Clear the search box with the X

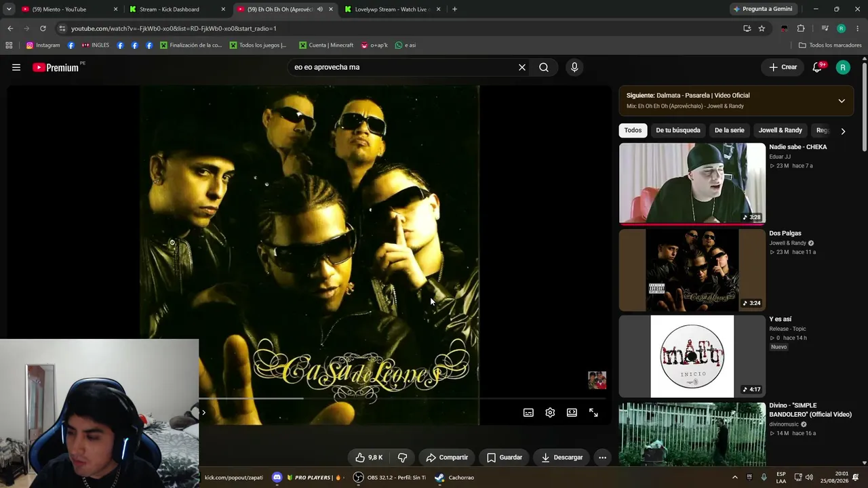coord(522,67)
